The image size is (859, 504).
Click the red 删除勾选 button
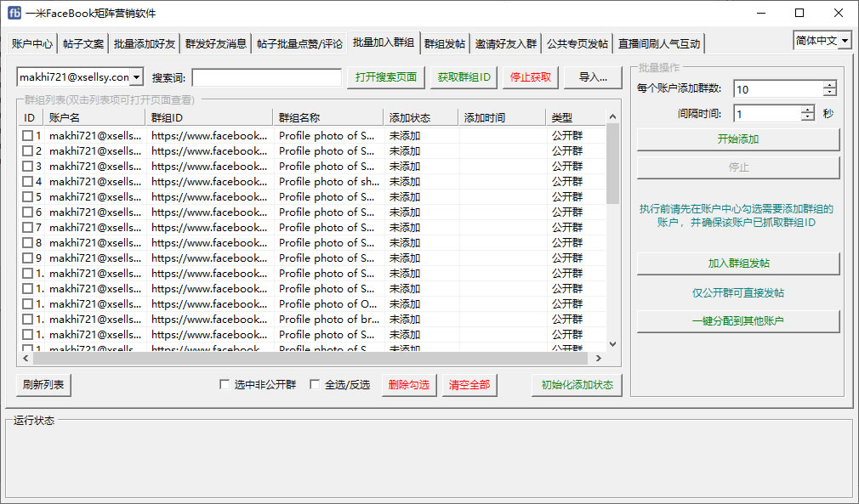click(x=409, y=385)
